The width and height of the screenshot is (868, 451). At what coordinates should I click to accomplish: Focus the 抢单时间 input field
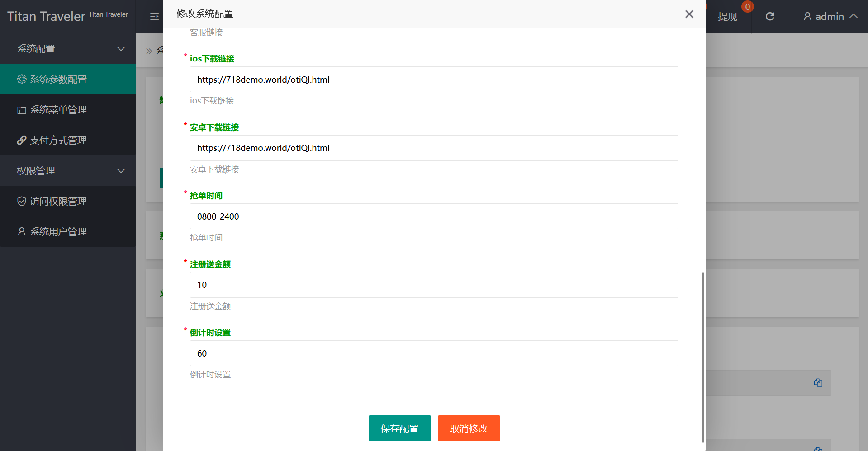coord(434,216)
